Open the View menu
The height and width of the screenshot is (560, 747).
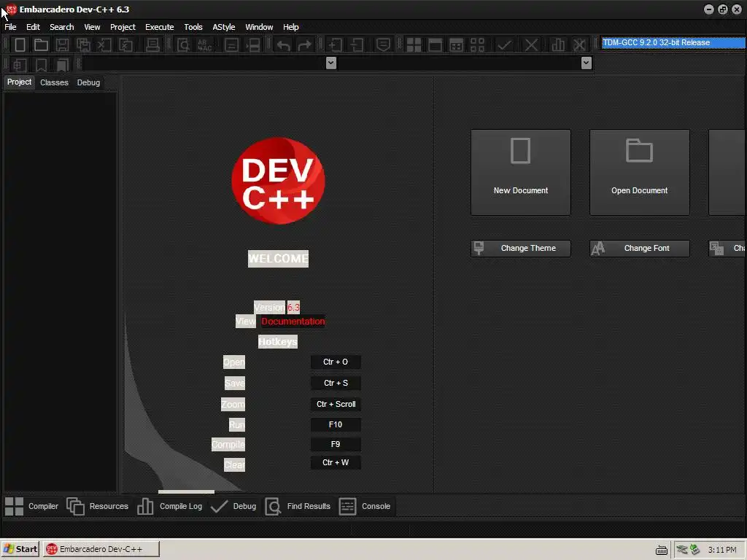pyautogui.click(x=92, y=27)
